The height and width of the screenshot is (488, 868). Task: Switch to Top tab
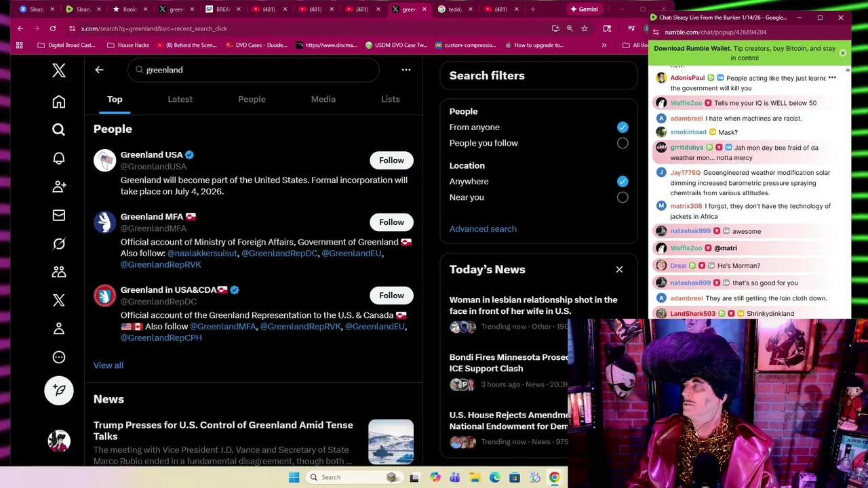(115, 99)
